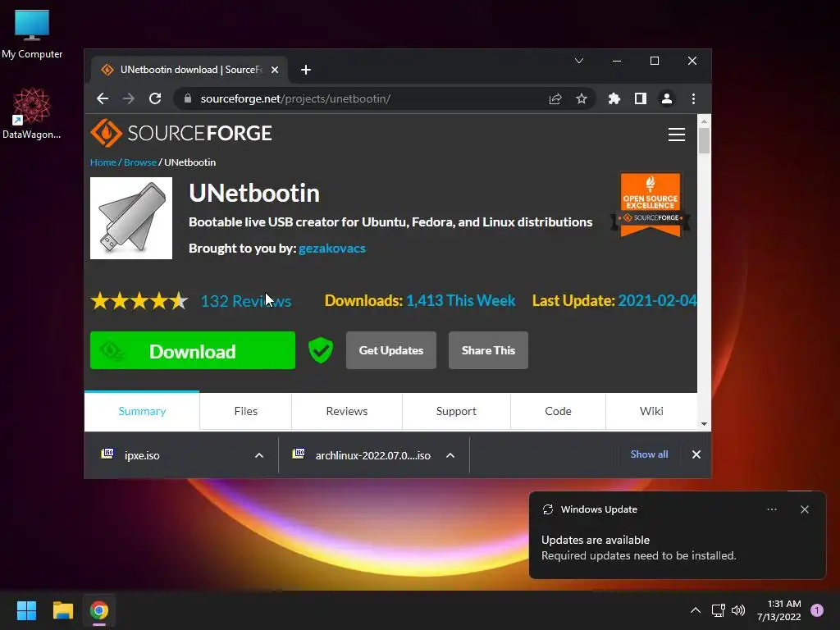Open the Browse breadcrumb link
This screenshot has width=840, height=630.
pyautogui.click(x=139, y=162)
